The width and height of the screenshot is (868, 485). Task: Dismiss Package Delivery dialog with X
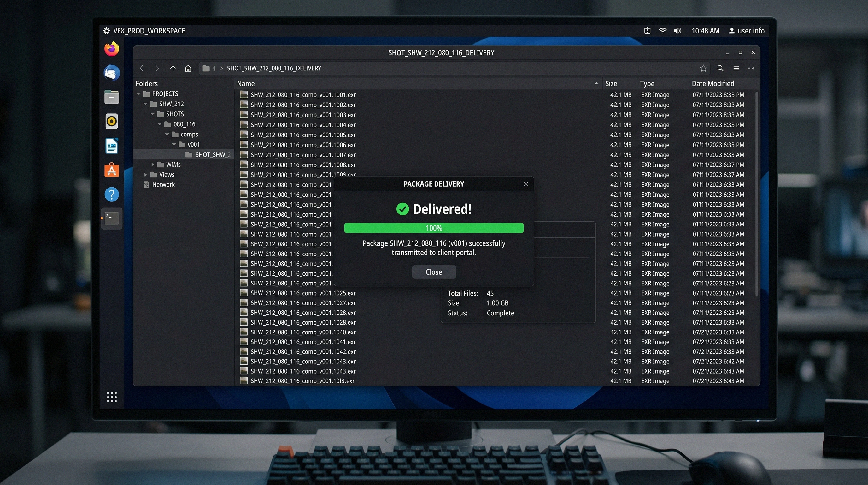click(526, 184)
